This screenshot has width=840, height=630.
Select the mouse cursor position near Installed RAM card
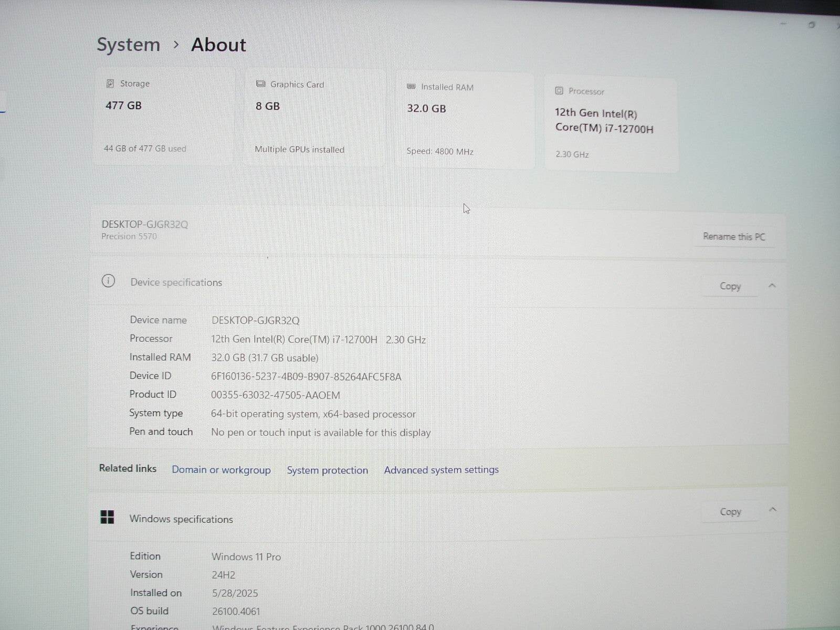(465, 208)
